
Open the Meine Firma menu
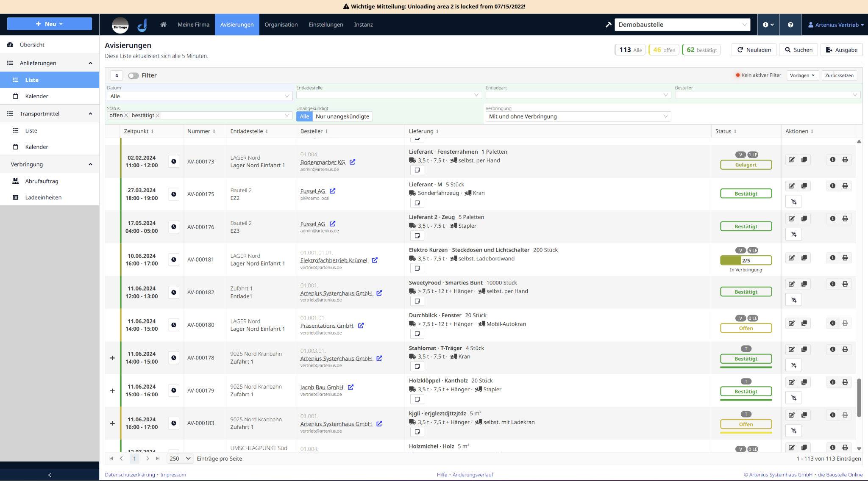coord(193,25)
